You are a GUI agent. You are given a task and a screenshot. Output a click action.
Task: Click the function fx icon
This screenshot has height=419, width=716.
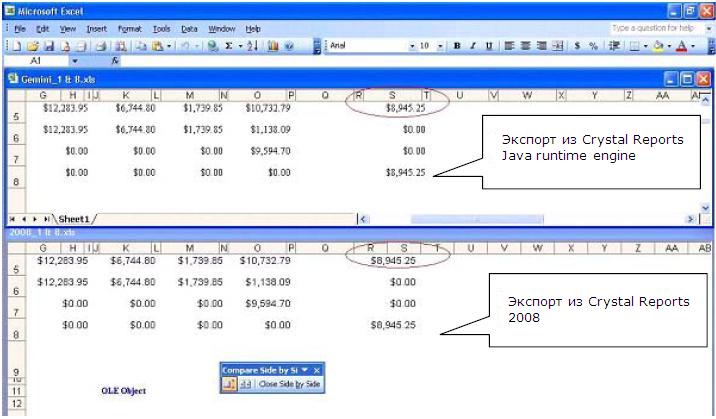tap(115, 60)
